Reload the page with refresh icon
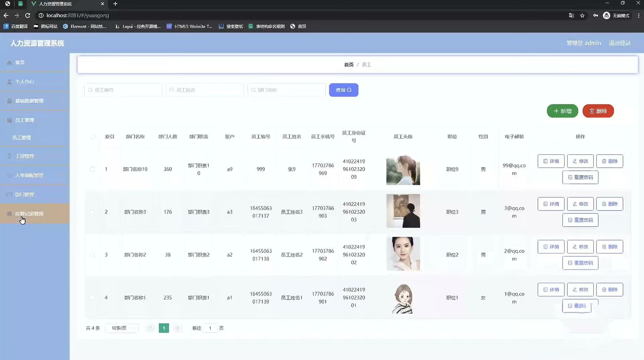The image size is (644, 360). (x=28, y=15)
